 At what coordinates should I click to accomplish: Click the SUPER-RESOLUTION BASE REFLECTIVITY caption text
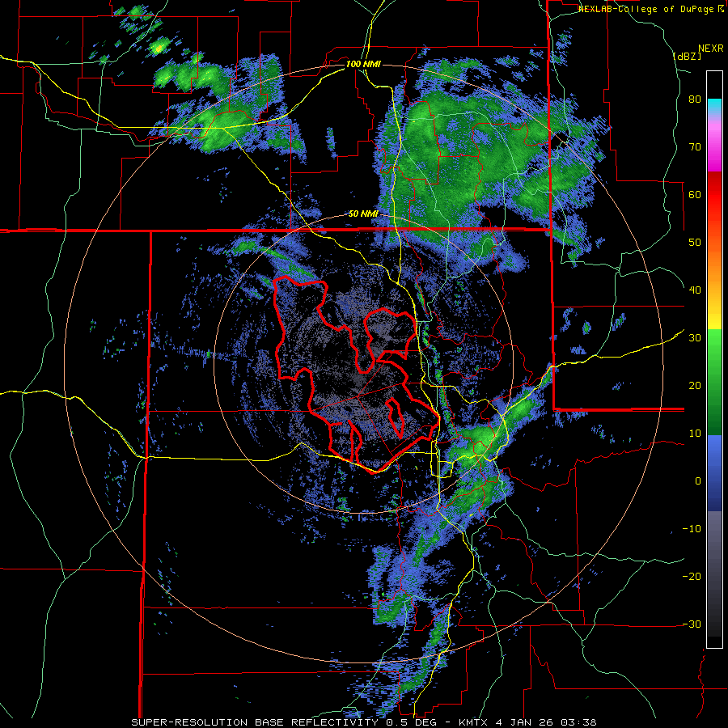(253, 722)
